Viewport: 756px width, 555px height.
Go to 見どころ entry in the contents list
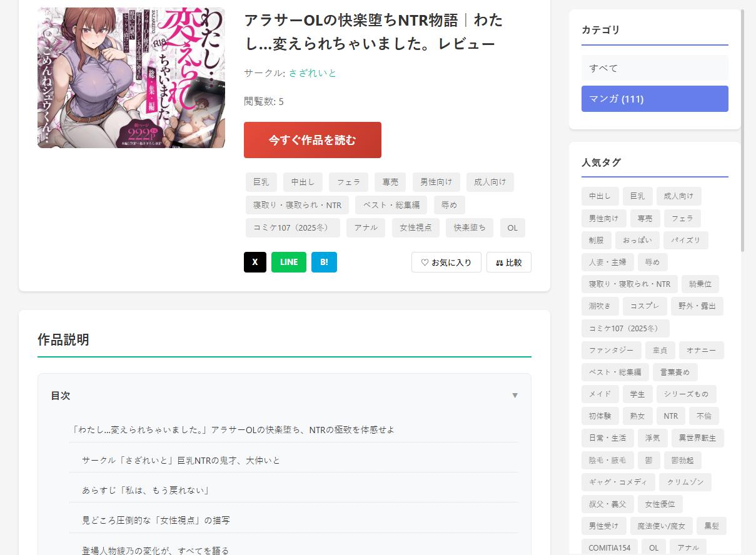pyautogui.click(x=156, y=520)
